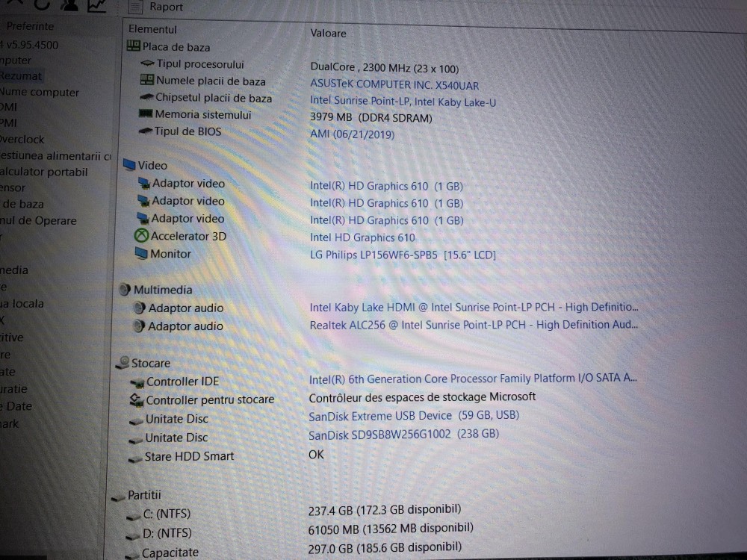Click the Tipul procesorului CPU icon

coord(147,63)
